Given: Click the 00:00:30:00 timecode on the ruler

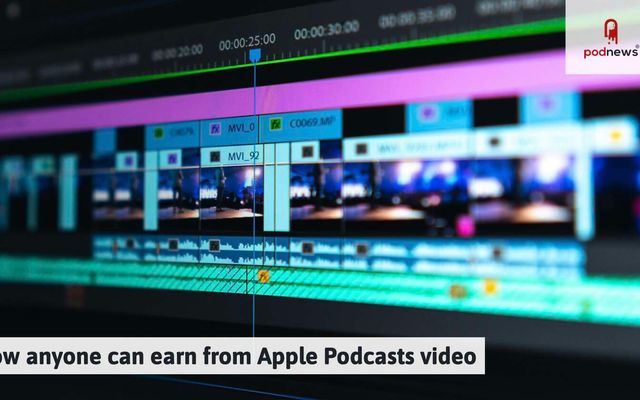Looking at the screenshot, I should [327, 30].
